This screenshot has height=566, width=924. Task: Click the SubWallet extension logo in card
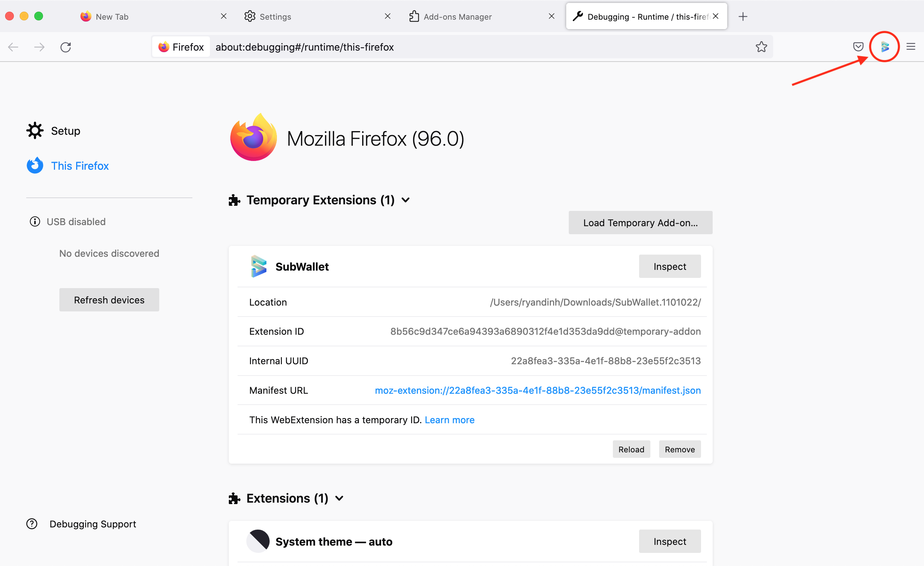[x=259, y=266]
